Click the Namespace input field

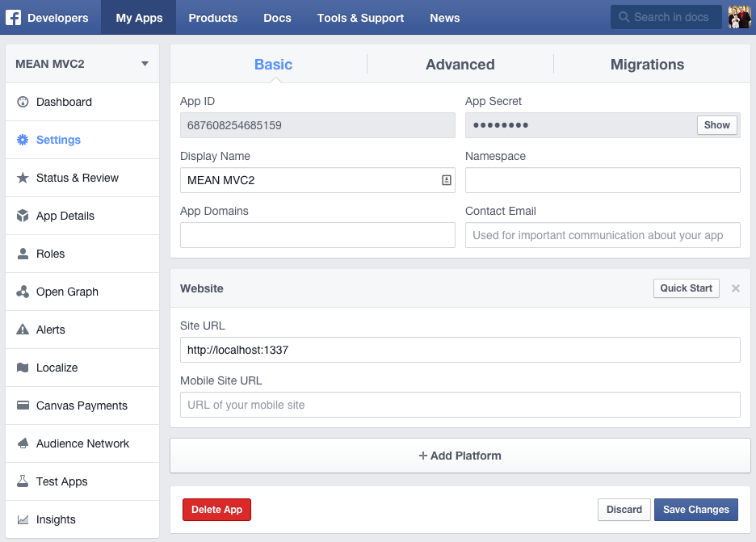pyautogui.click(x=603, y=180)
